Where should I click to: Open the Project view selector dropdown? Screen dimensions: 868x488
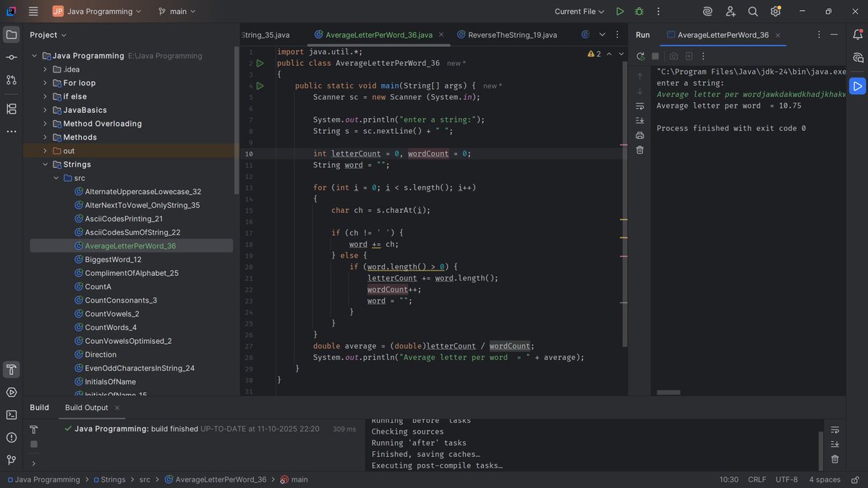point(48,35)
